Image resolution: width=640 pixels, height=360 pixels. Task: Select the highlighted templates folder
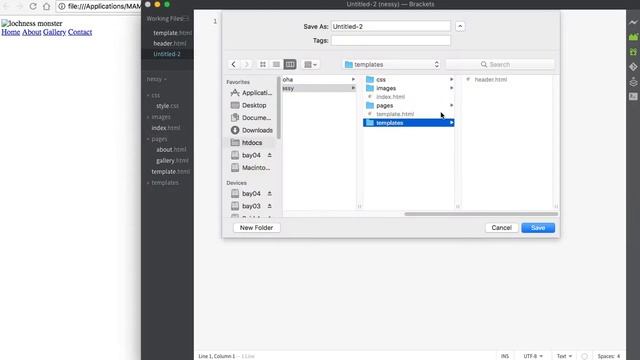(409, 123)
